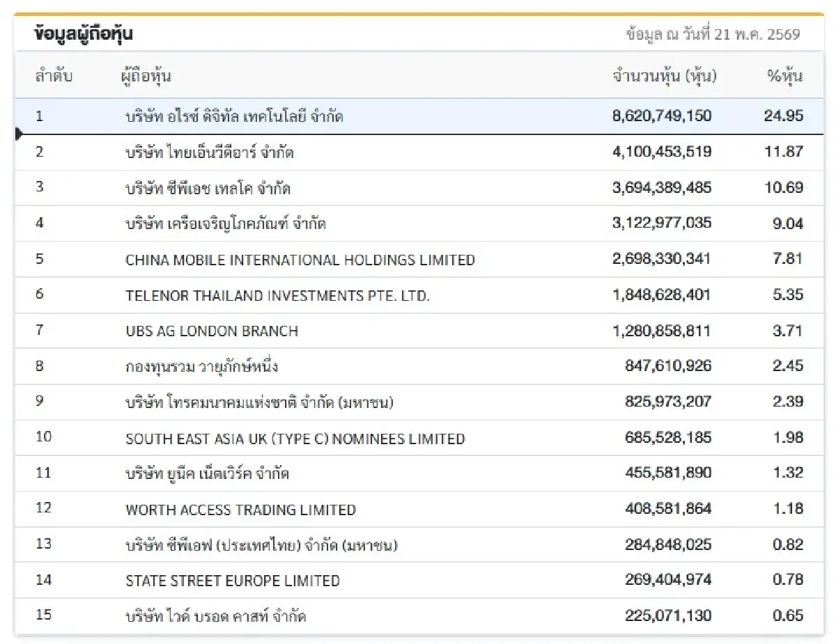The image size is (836, 644).
Task: Click the 1.98 percentage value
Action: click(788, 438)
